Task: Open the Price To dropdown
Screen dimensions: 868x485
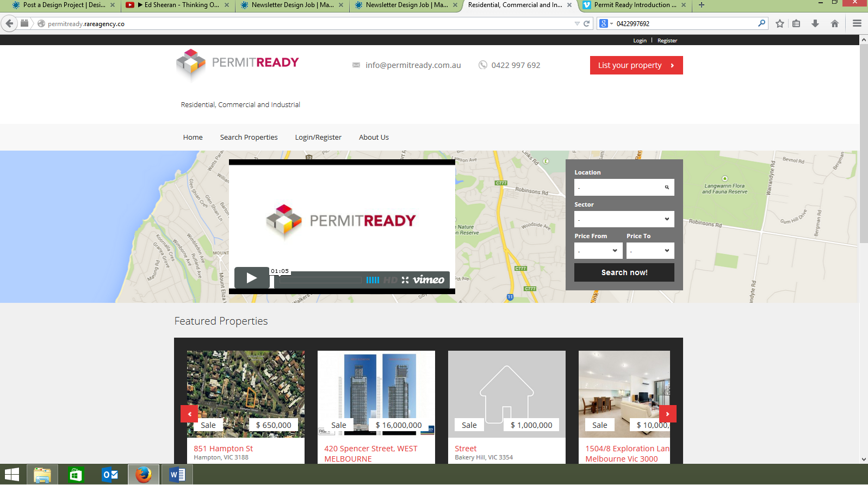Action: (650, 251)
